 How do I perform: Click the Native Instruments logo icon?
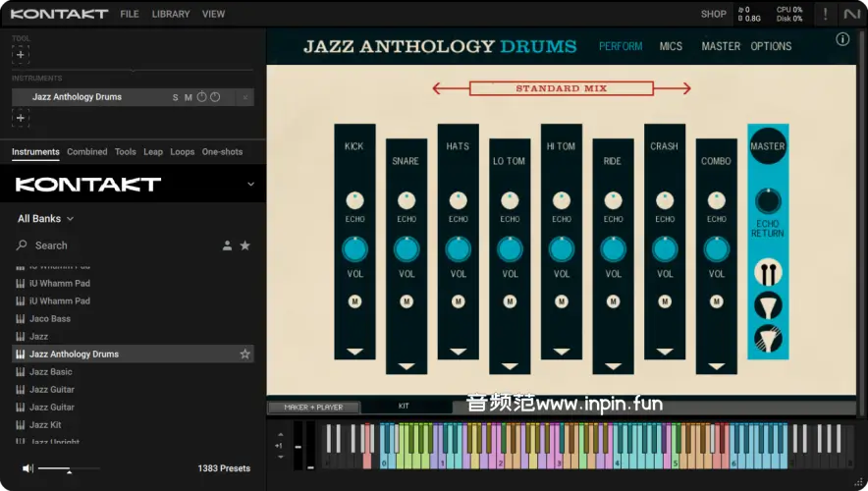[x=851, y=14]
